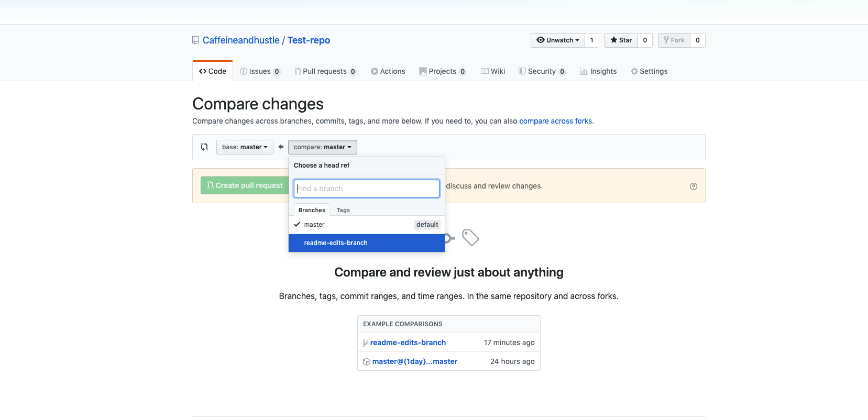Viewport: 868px width, 420px height.
Task: Open the Projects tab
Action: pos(443,71)
